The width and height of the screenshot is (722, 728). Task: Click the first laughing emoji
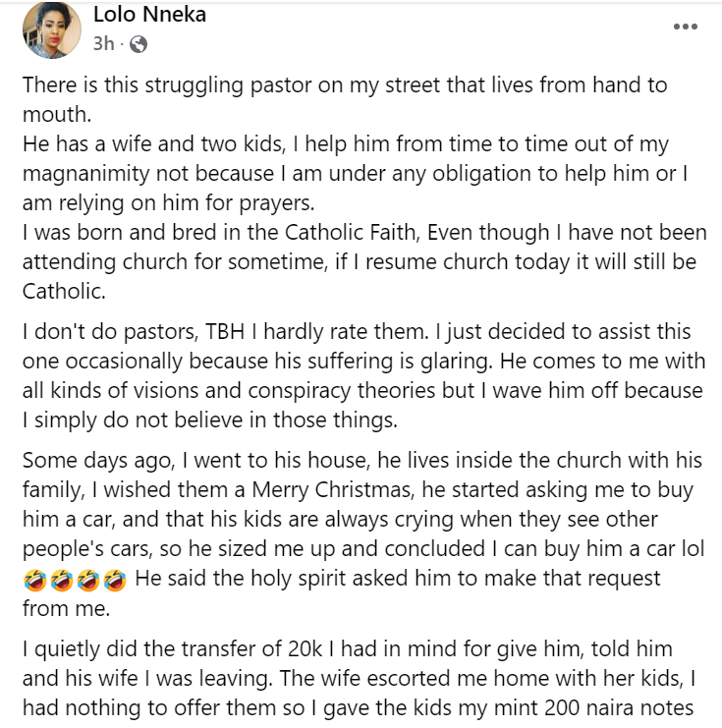click(x=33, y=579)
